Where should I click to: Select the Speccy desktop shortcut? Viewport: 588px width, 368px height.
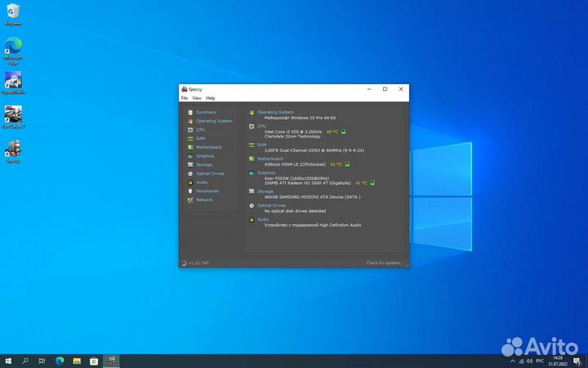coord(13,152)
